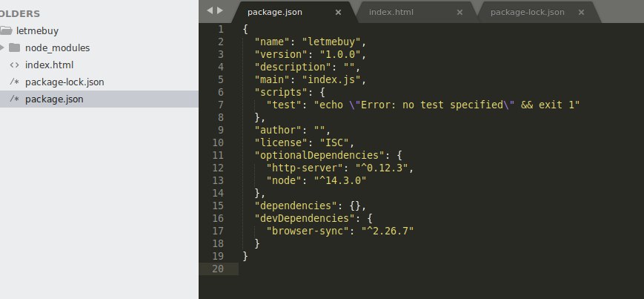Click the package.json file icon in sidebar

click(x=14, y=99)
